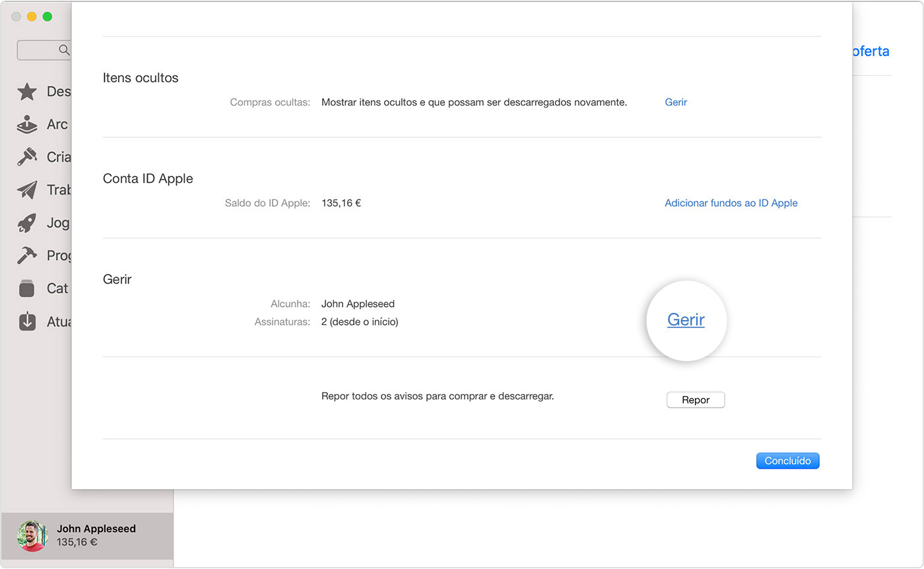Screen dimensions: 924x569
Task: Click Gerir link next to Assinaturas
Action: (x=686, y=319)
